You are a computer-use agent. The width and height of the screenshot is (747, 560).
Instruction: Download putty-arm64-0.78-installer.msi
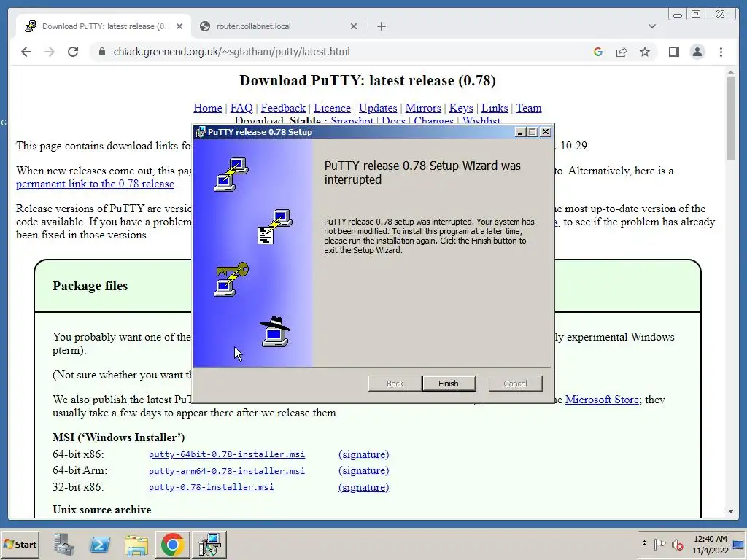point(227,471)
